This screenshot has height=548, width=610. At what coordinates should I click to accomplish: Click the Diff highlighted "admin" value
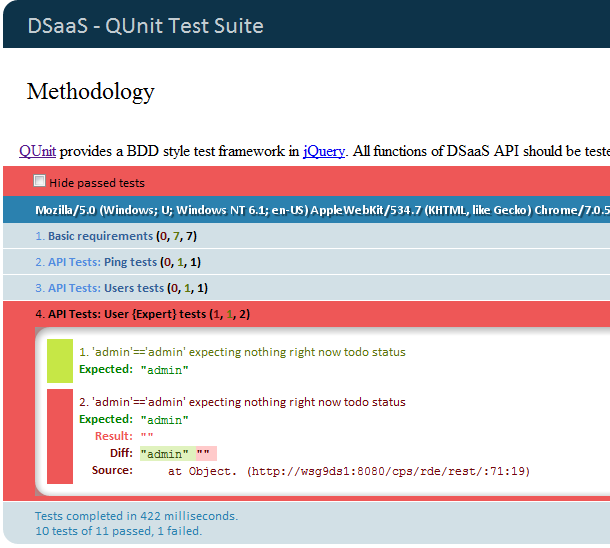165,454
